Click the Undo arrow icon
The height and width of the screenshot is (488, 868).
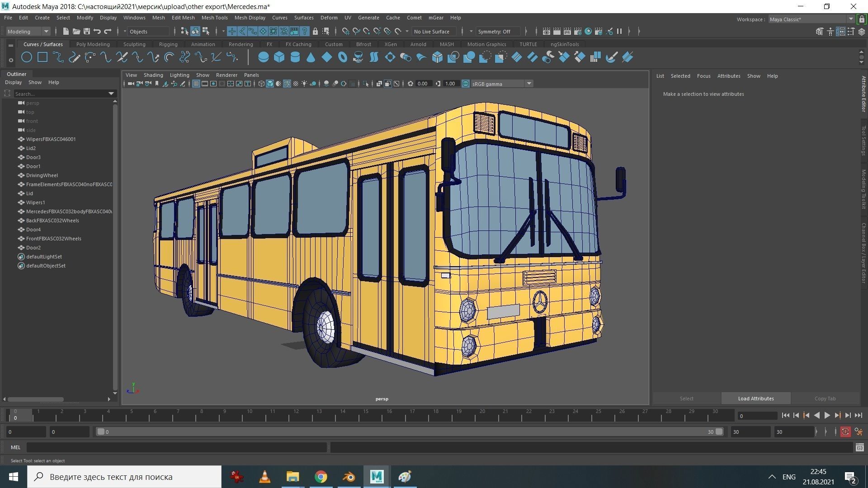(97, 31)
